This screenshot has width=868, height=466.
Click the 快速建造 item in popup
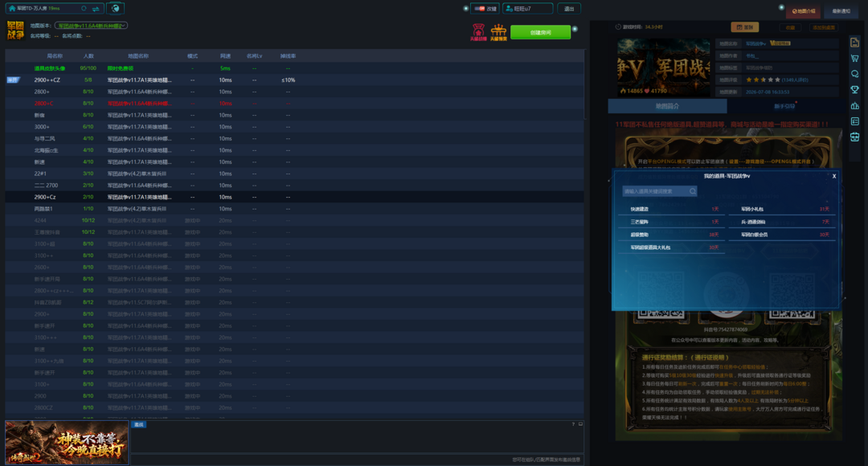[x=672, y=209]
